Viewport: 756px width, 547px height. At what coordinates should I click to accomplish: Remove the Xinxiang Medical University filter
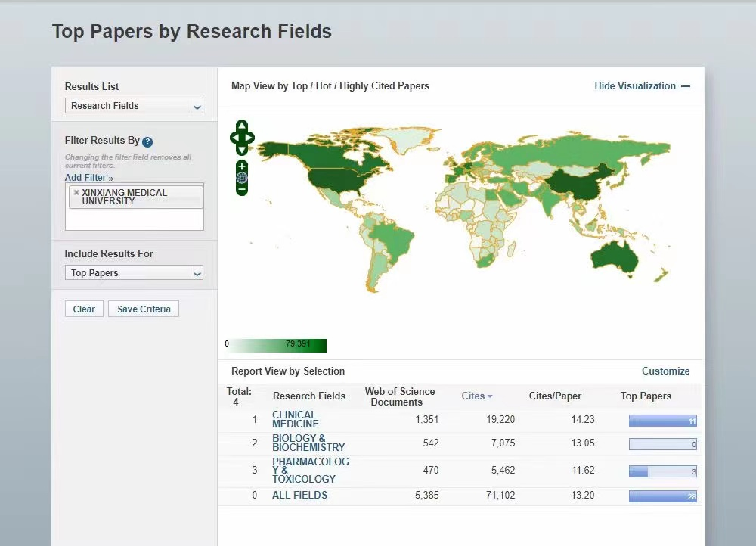coord(76,193)
